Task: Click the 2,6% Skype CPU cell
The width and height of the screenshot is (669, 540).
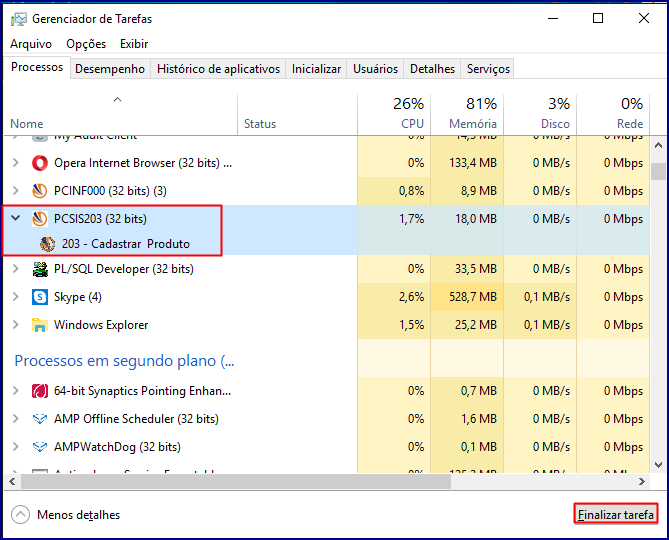Action: coord(394,297)
